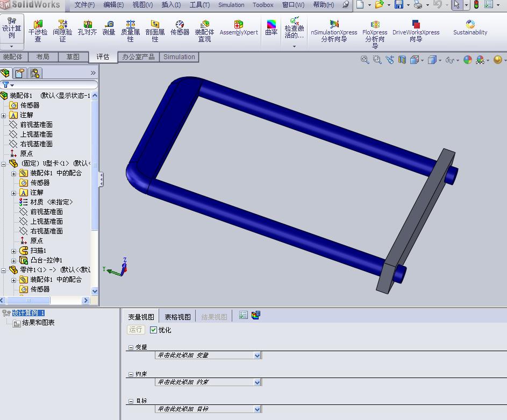Viewport: 507px width, 420px height.
Task: Switch to the 草图 ribbon tab
Action: 73,56
